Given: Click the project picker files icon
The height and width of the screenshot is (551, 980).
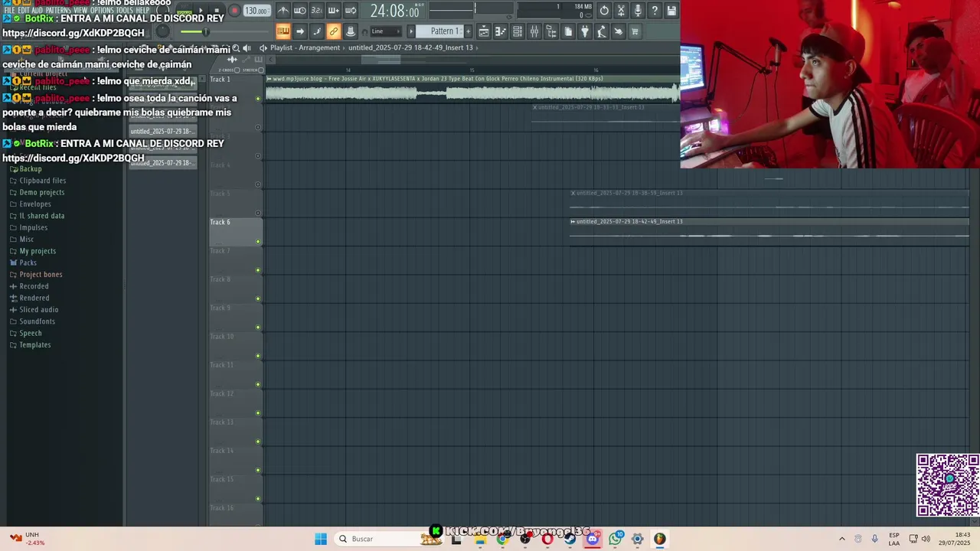Looking at the screenshot, I should pos(568,31).
